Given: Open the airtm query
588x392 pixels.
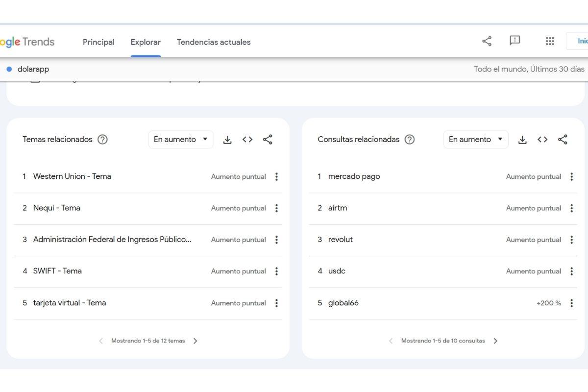Looking at the screenshot, I should point(338,208).
